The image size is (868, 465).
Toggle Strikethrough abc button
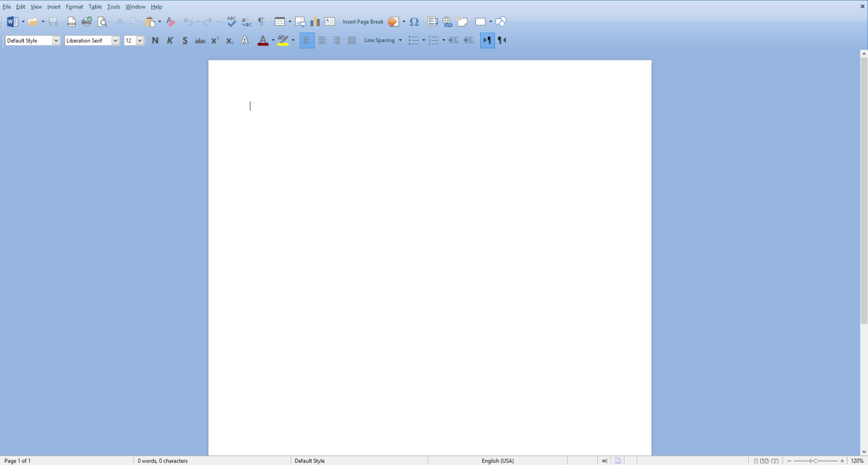click(x=200, y=41)
